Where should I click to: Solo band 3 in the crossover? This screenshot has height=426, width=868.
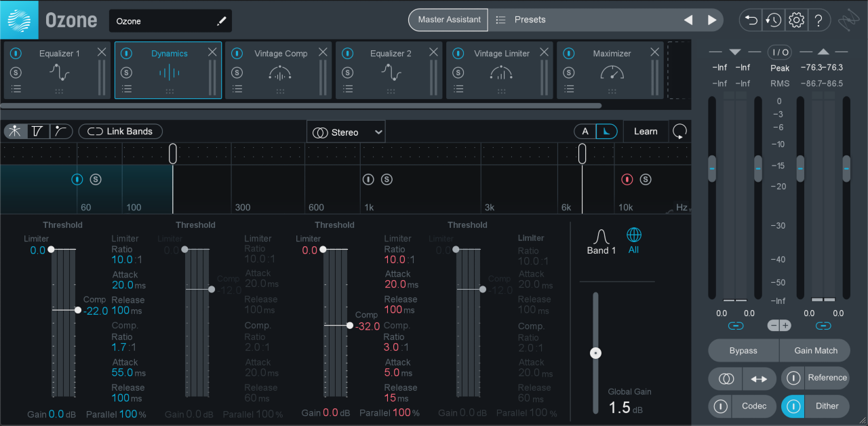[386, 179]
